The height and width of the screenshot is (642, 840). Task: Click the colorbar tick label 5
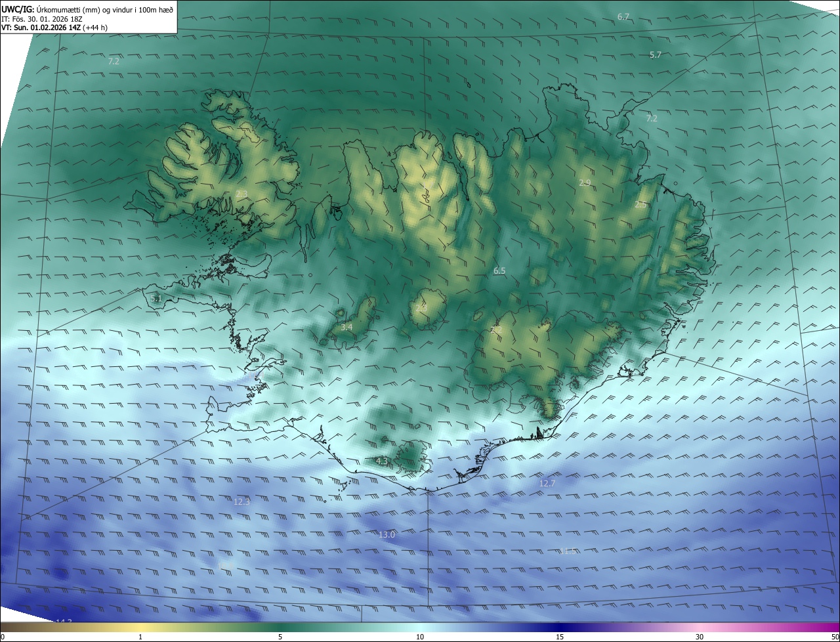click(280, 637)
